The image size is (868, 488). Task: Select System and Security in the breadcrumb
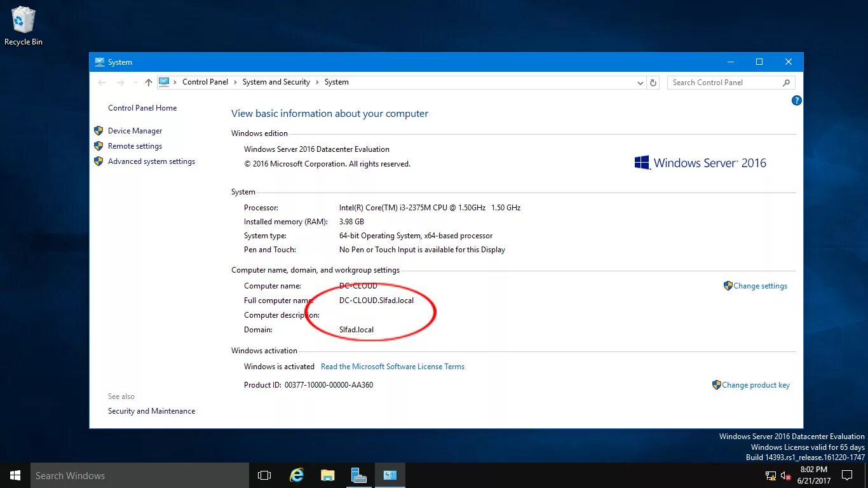click(276, 82)
